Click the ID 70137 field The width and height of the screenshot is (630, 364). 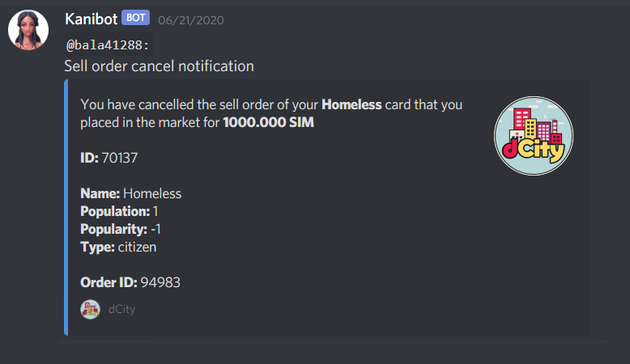click(109, 158)
